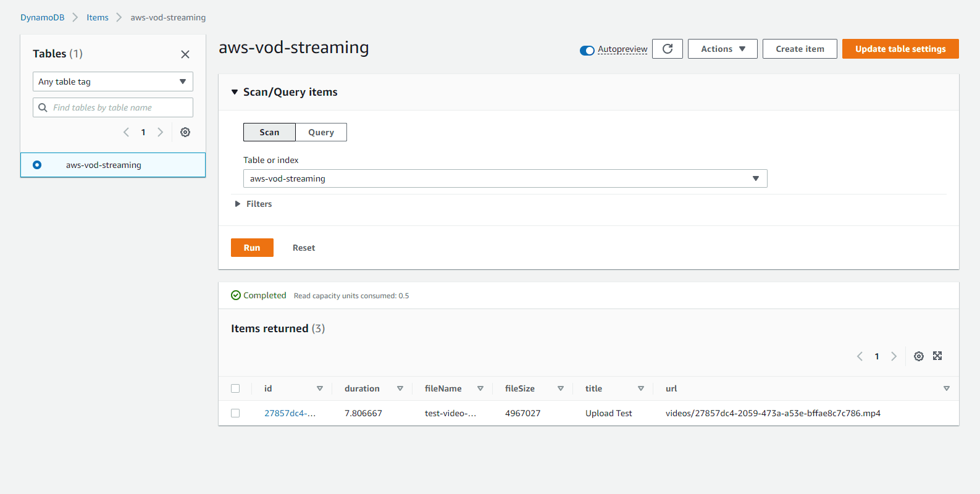Viewport: 980px width, 494px height.
Task: Open id column sort arrow
Action: [x=320, y=388]
